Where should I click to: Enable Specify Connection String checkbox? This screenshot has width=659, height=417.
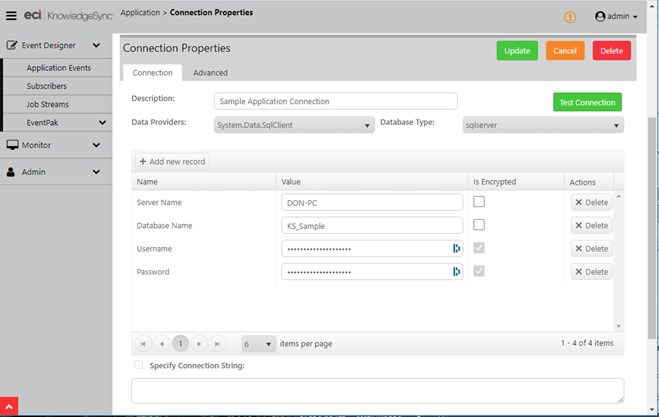pos(138,365)
